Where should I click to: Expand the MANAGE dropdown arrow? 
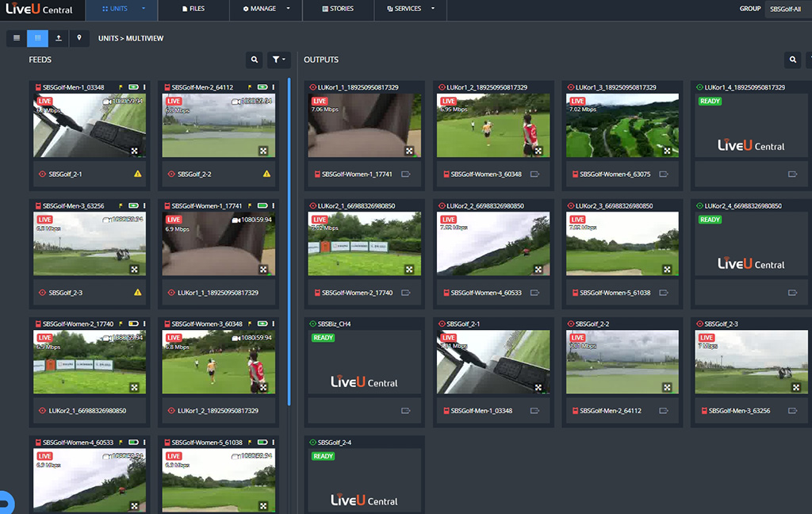[289, 8]
